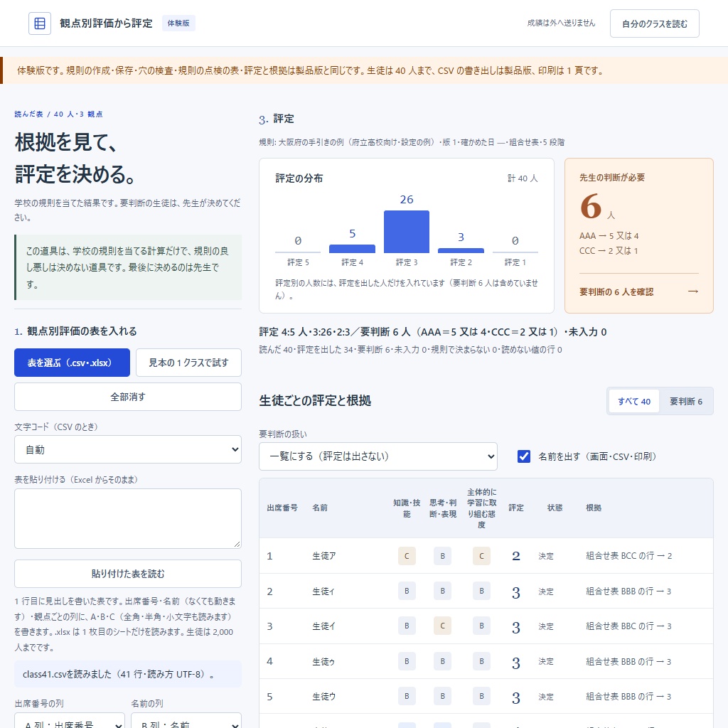Open the 要判断の扱い dropdown

[378, 456]
